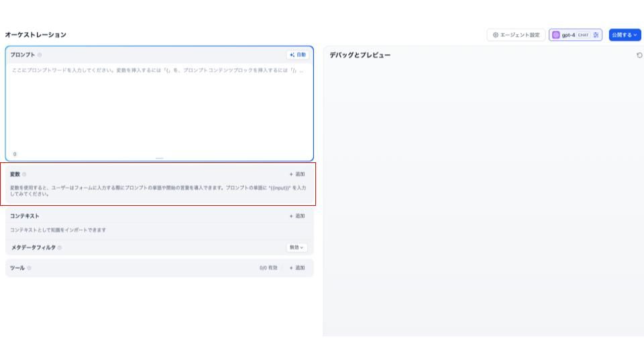This screenshot has height=362, width=644.
Task: Click the info icon beside ツール heading
Action: point(29,268)
